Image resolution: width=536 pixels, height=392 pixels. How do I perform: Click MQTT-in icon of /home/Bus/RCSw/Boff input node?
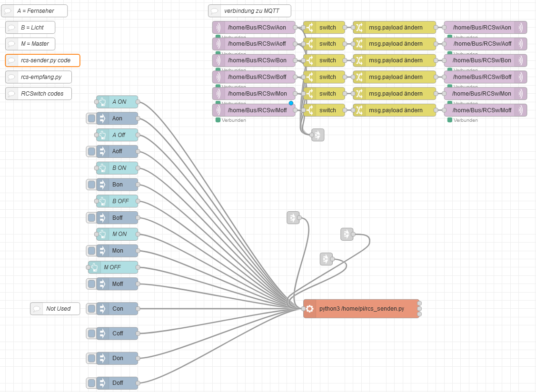(x=218, y=77)
